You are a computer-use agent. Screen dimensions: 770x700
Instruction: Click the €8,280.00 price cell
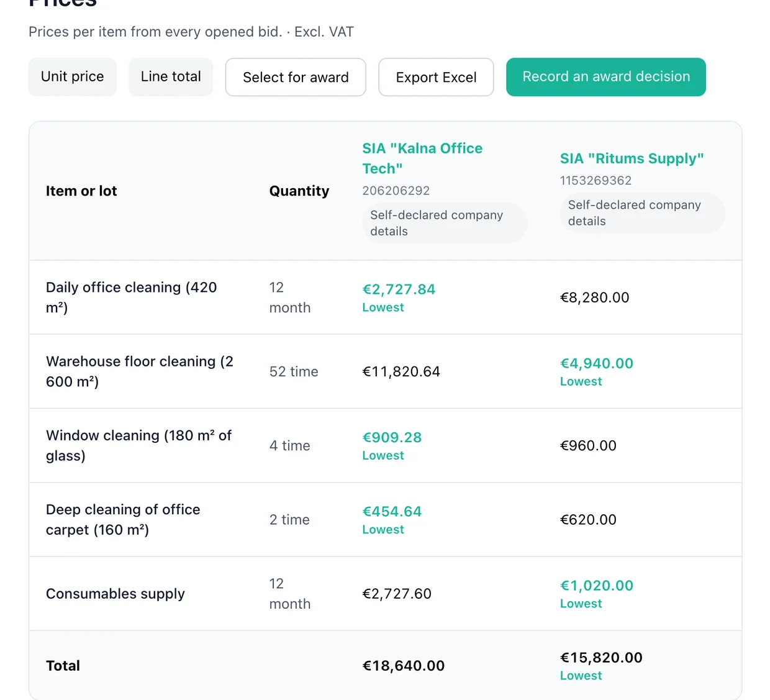[595, 298]
